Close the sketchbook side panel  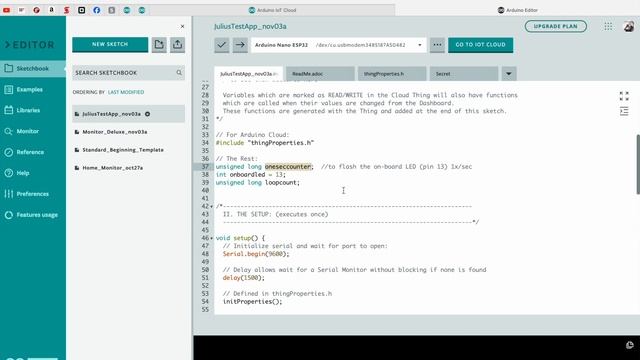(182, 27)
